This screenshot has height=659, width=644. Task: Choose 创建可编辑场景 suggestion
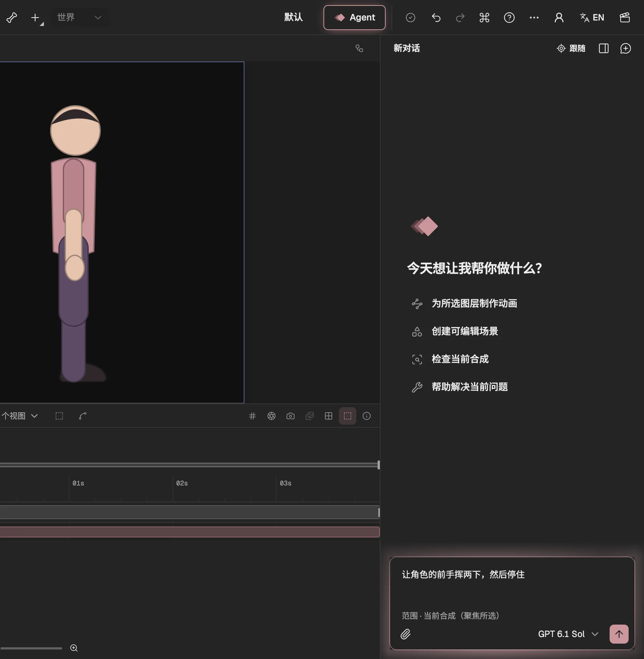455,331
